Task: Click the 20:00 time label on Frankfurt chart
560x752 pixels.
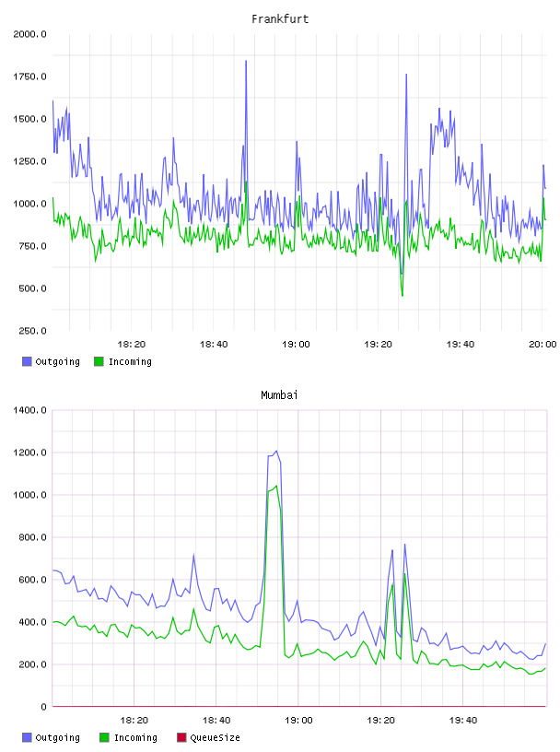Action: coord(542,345)
